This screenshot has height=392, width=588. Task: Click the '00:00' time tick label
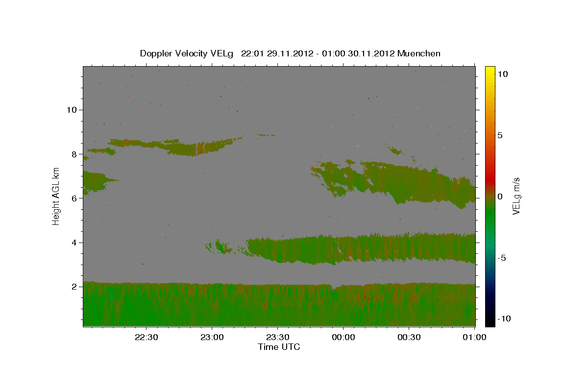[x=343, y=337]
